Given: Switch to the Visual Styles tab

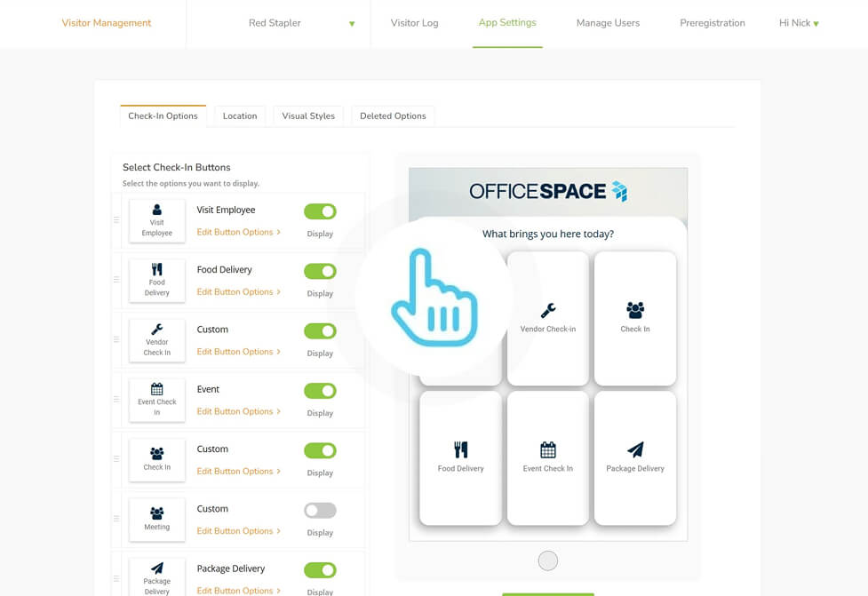Looking at the screenshot, I should [x=307, y=115].
